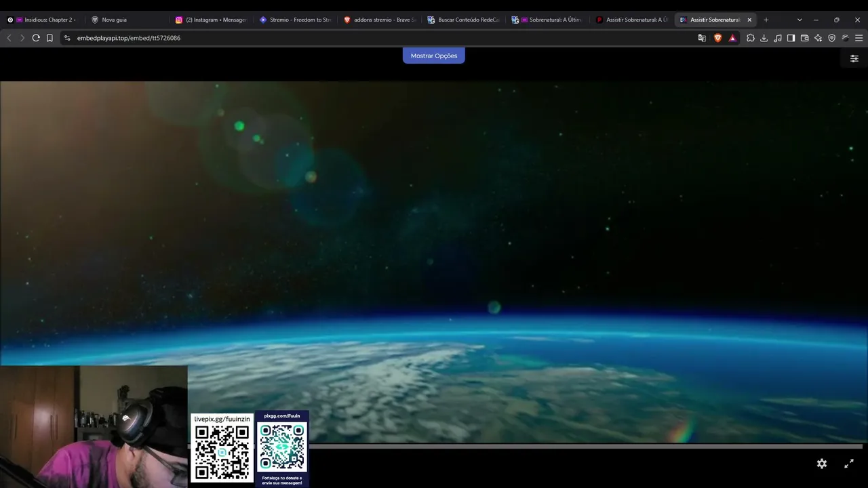Open the Brave Rewards triangle icon
868x488 pixels.
coord(732,38)
